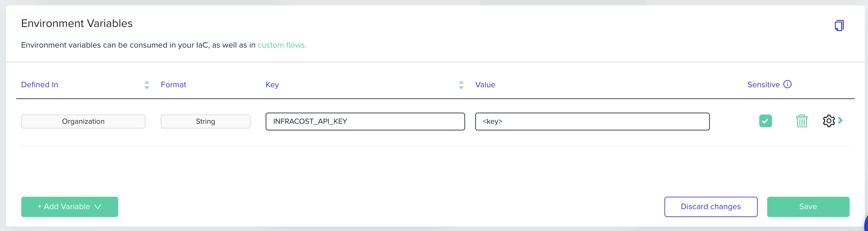Screen dimensions: 868x231
Task: Click the Value column header
Action: (485, 85)
